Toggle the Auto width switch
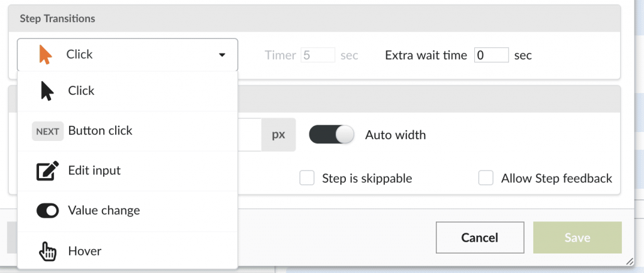Image resolution: width=644 pixels, height=273 pixels. pyautogui.click(x=331, y=135)
